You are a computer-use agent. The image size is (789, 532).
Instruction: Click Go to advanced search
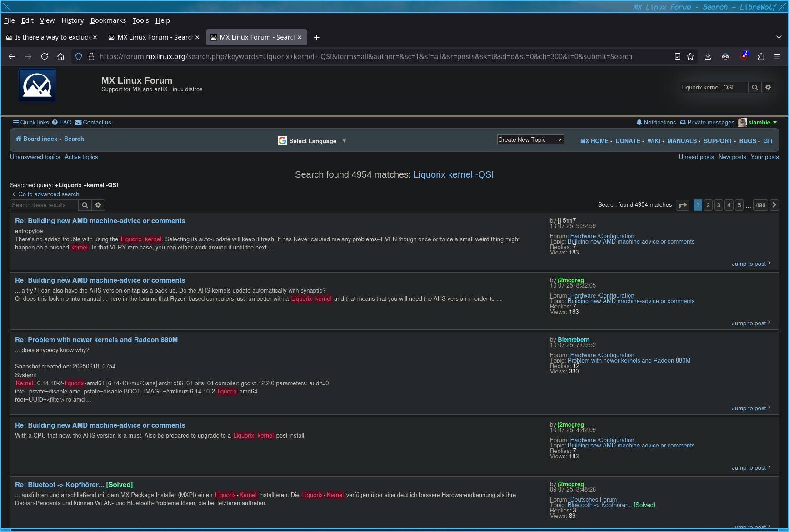pyautogui.click(x=49, y=194)
